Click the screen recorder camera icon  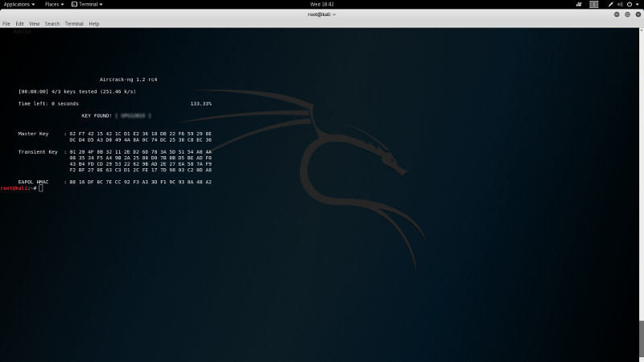pyautogui.click(x=579, y=4)
